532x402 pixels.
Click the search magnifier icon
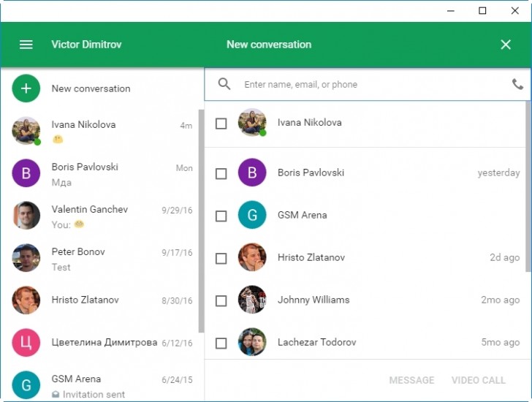point(224,84)
